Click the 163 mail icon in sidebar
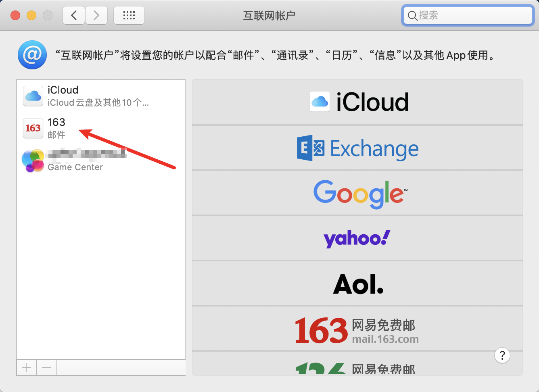This screenshot has width=539, height=392. point(33,128)
